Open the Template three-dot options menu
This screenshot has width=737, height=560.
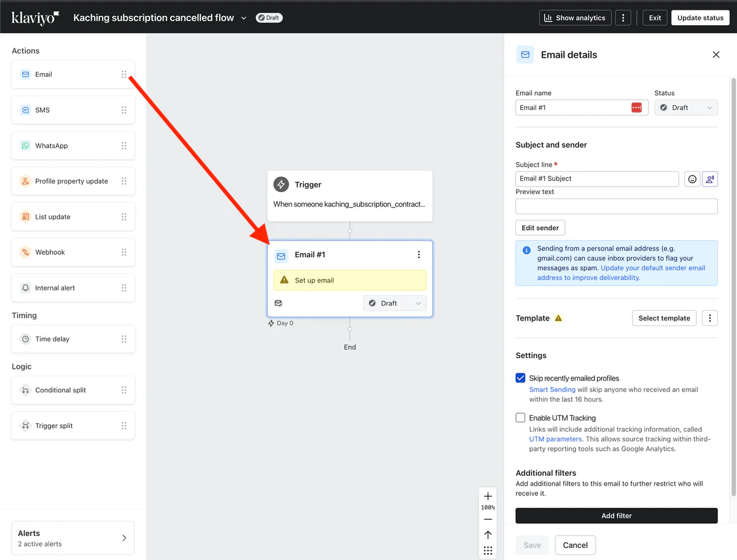710,318
